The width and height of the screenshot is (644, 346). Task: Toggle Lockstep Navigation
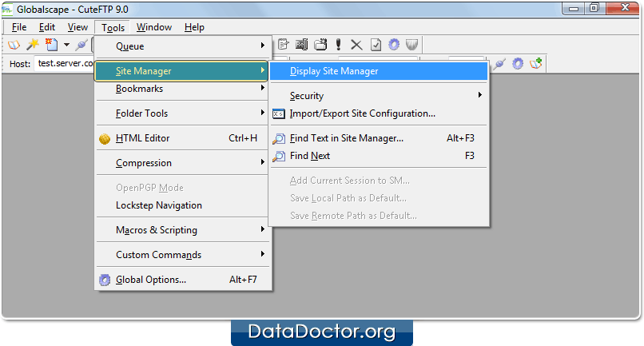click(x=183, y=205)
